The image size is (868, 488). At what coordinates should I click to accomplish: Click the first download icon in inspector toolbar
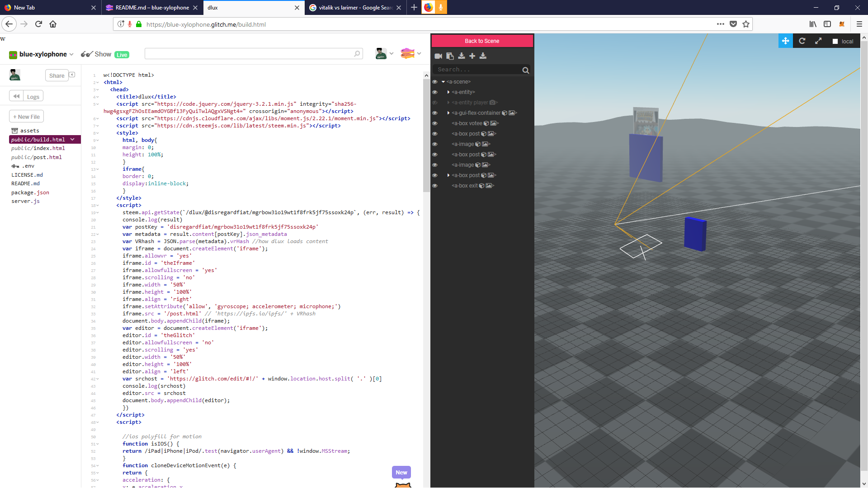coord(462,56)
